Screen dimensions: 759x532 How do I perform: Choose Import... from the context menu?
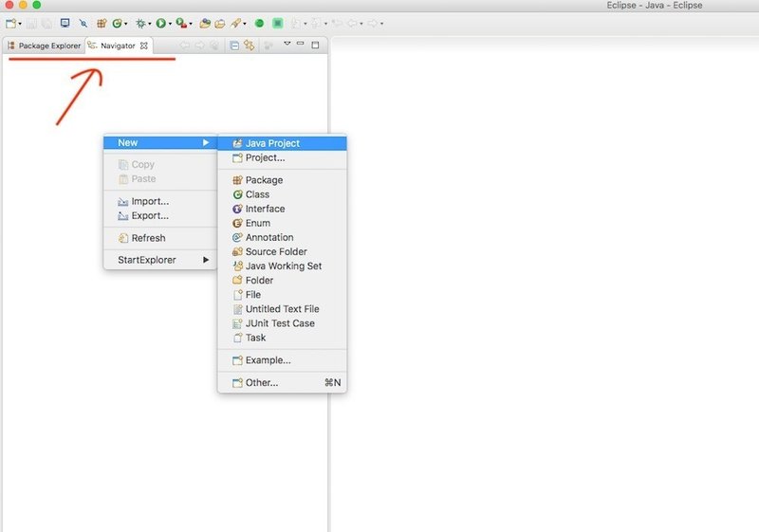[160, 201]
